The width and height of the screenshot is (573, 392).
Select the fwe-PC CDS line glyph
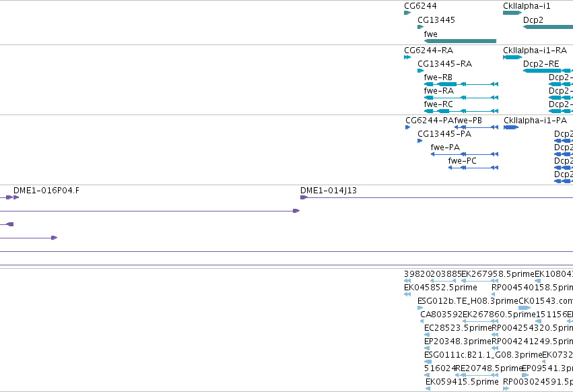pos(473,168)
